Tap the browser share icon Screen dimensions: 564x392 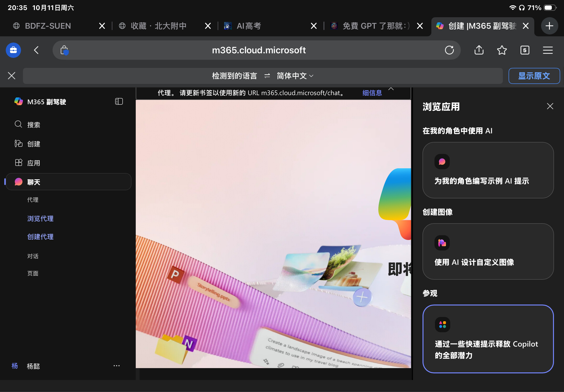tap(479, 50)
